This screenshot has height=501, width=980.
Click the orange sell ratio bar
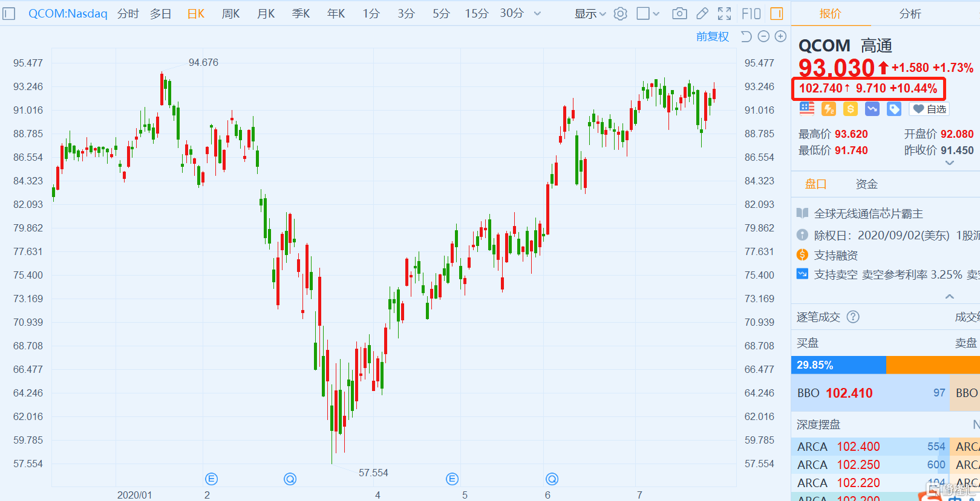tap(933, 365)
